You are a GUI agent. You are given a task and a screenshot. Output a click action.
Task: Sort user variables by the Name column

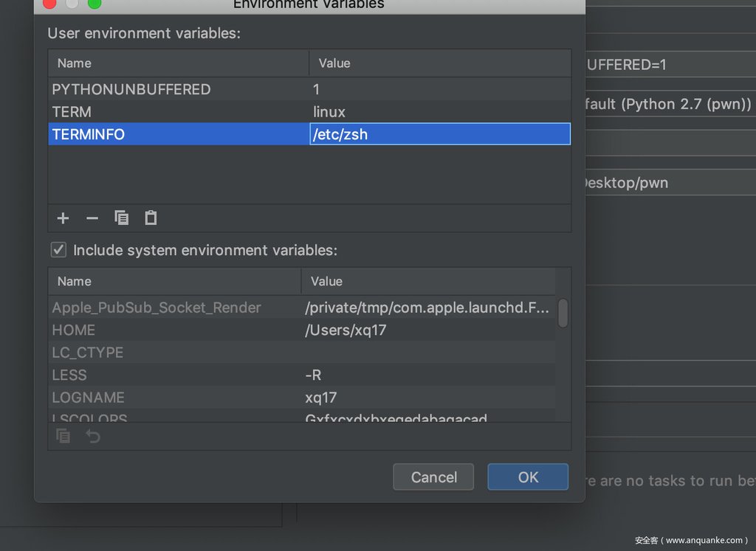pos(178,63)
